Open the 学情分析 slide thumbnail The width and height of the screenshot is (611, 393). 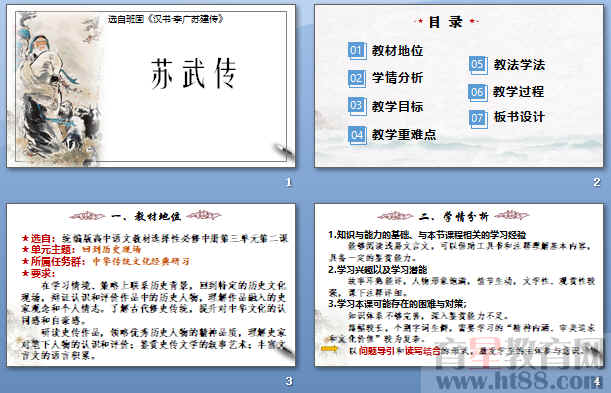point(459,285)
